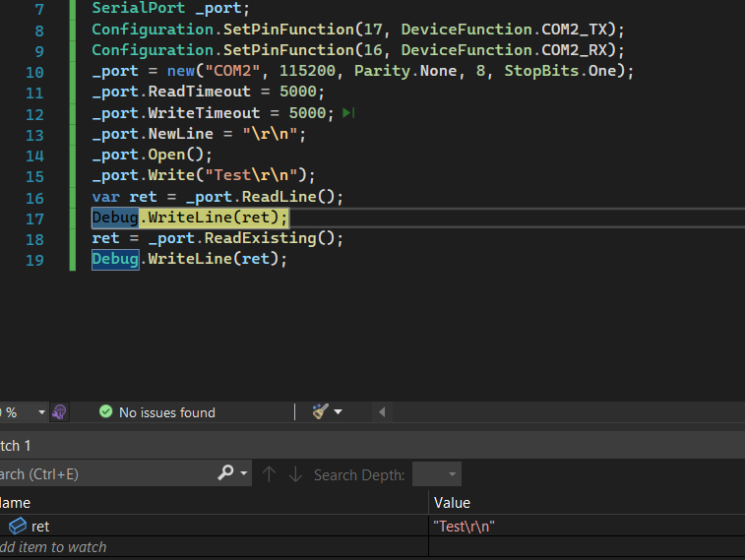The height and width of the screenshot is (560, 745).
Task: Click Add item to watch field
Action: click(x=53, y=547)
